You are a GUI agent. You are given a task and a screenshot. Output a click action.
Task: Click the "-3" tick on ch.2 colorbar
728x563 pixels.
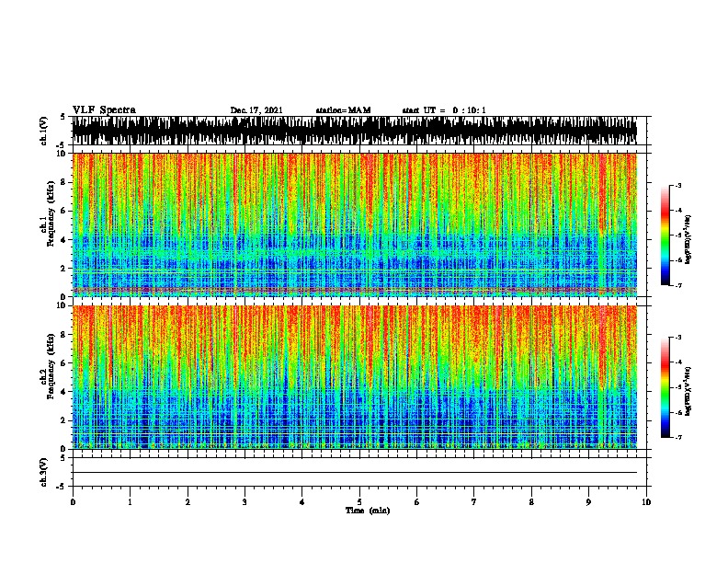677,338
